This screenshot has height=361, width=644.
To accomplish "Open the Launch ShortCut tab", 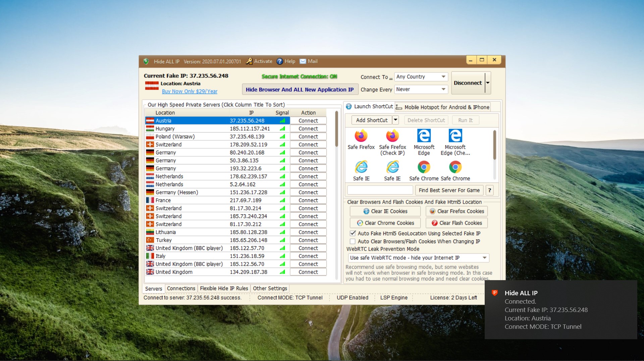I will click(x=369, y=106).
